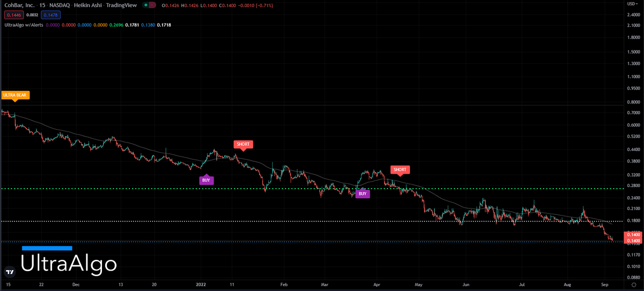Click the blue indicator value 0.1380
Image resolution: width=644 pixels, height=291 pixels.
[148, 25]
